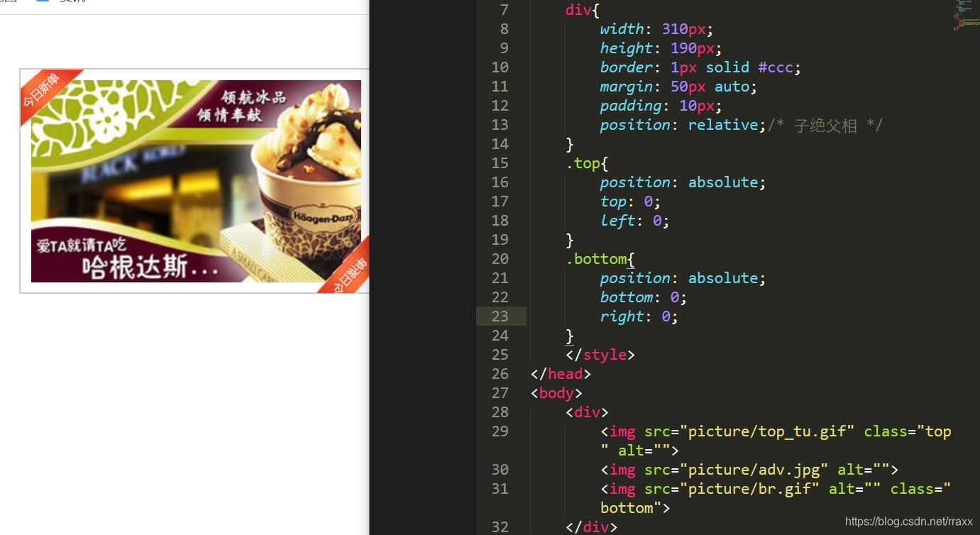This screenshot has width=980, height=535.
Task: Click the Häagen-Dazs ice cream ad image
Action: point(196,181)
